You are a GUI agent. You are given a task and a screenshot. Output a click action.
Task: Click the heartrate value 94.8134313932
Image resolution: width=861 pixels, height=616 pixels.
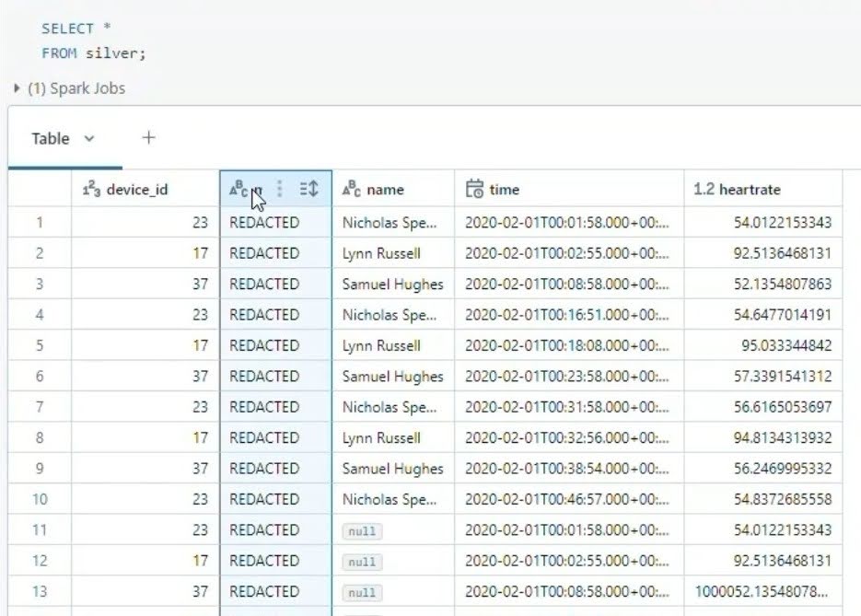[783, 437]
